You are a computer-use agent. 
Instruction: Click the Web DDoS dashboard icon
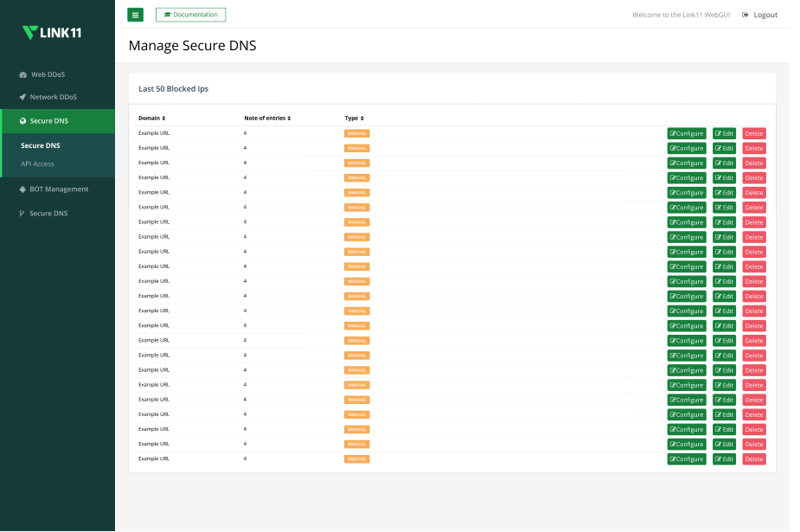(23, 74)
